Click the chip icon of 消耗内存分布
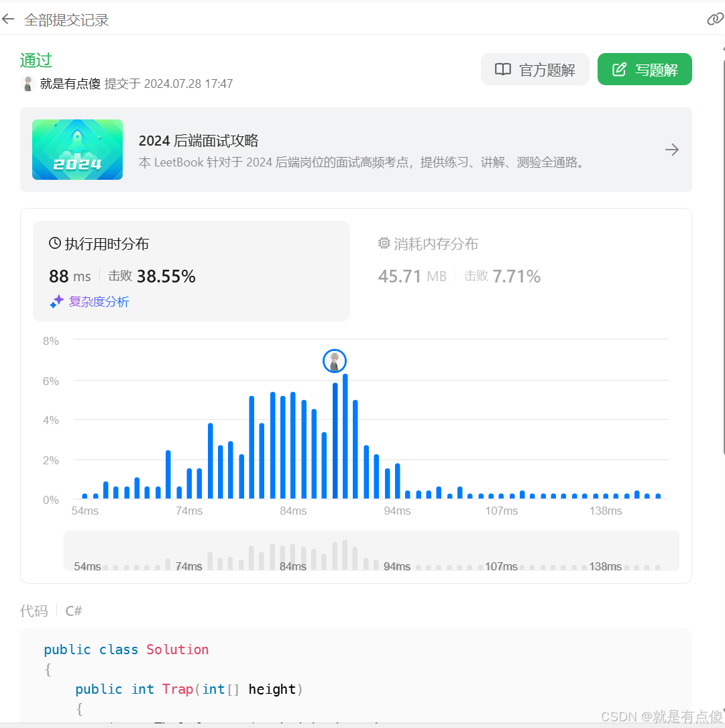The image size is (725, 728). 384,243
